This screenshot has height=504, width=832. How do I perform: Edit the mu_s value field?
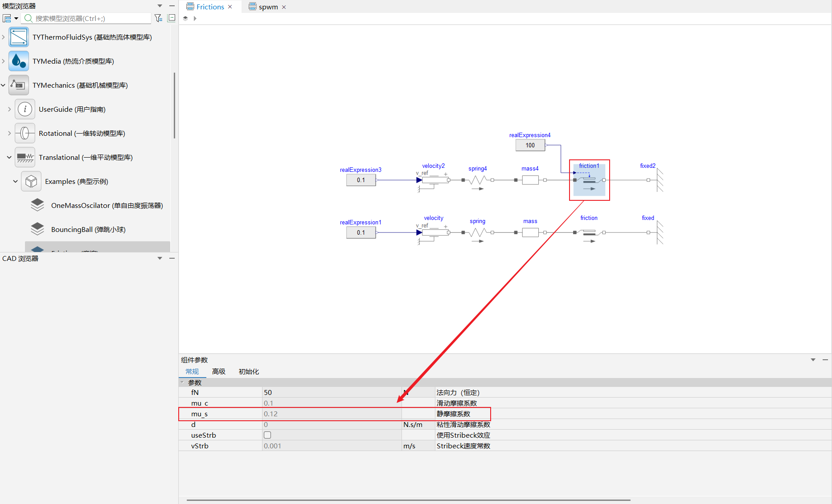332,414
